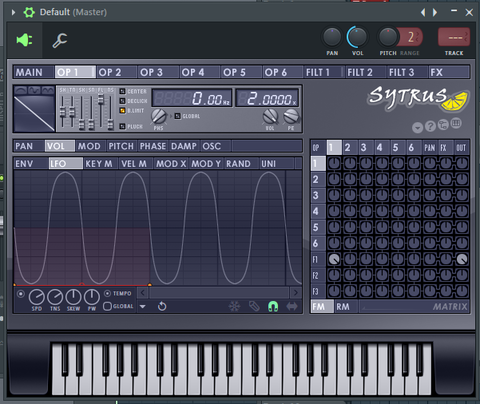This screenshot has width=480, height=404.
Task: Toggle the GLOBAL phase switch beside PHS
Action: 178,116
